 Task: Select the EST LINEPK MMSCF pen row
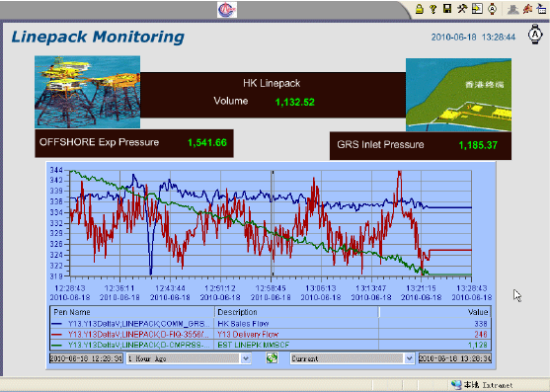click(271, 345)
